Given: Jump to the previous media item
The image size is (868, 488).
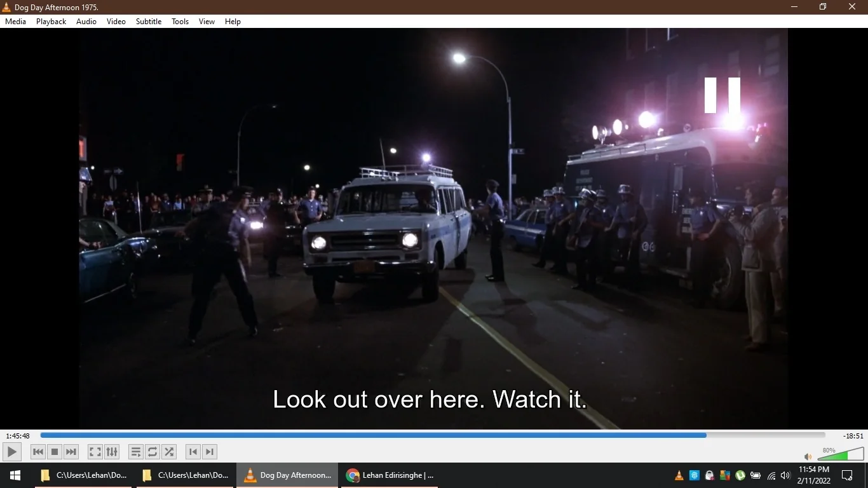Looking at the screenshot, I should coord(38,452).
